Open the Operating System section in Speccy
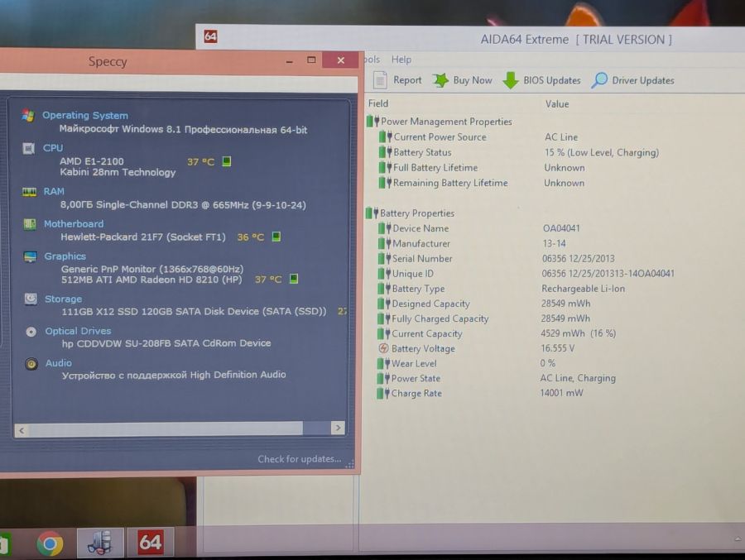The width and height of the screenshot is (745, 560). 85,116
